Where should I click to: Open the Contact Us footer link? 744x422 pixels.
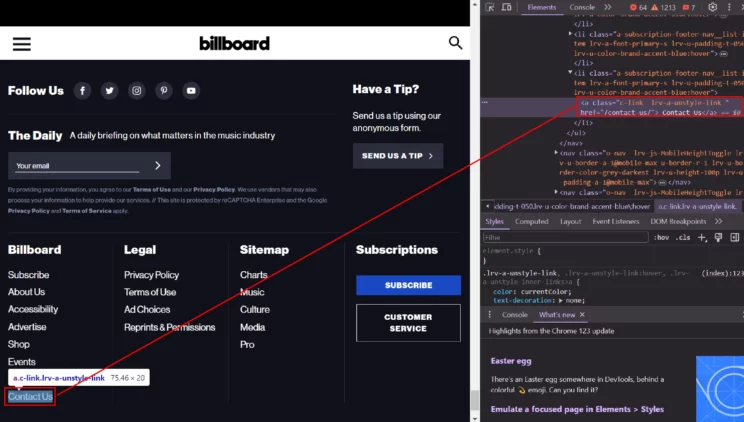click(30, 396)
